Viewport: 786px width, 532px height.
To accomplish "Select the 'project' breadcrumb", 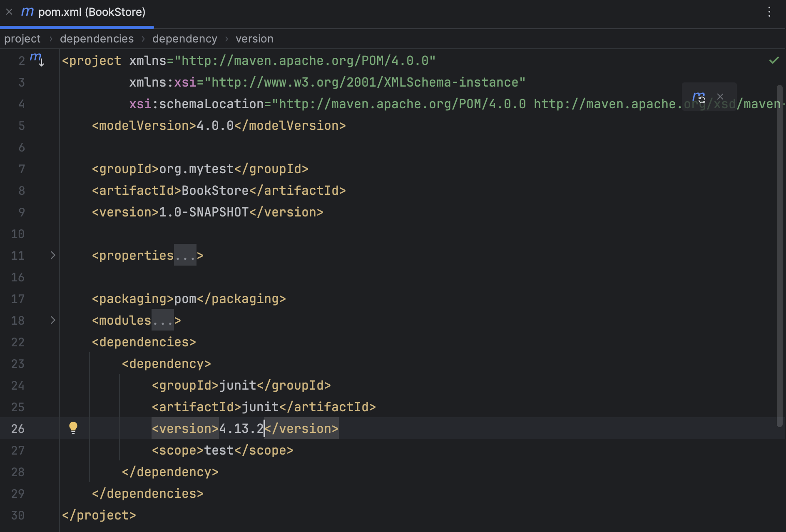I will (x=22, y=38).
